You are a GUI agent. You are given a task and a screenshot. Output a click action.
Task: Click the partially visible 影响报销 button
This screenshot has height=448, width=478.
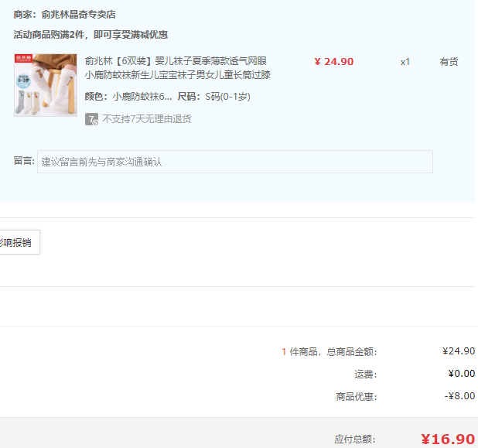click(17, 242)
